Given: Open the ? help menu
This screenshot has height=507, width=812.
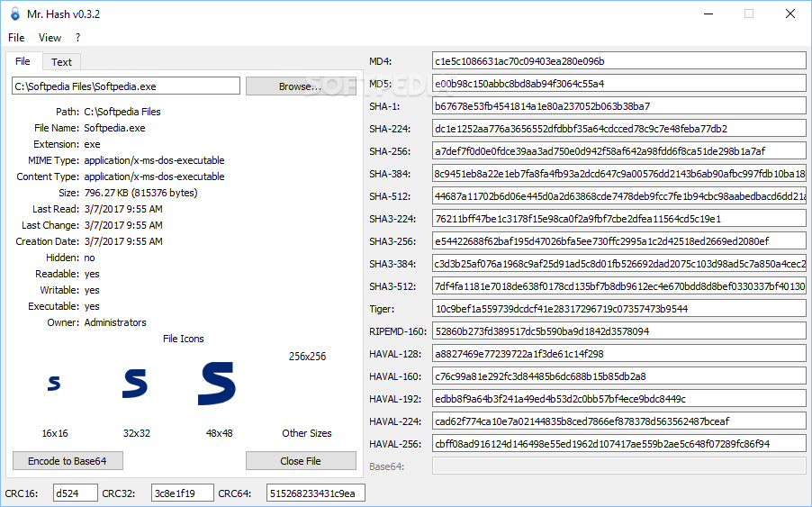Looking at the screenshot, I should click(77, 37).
